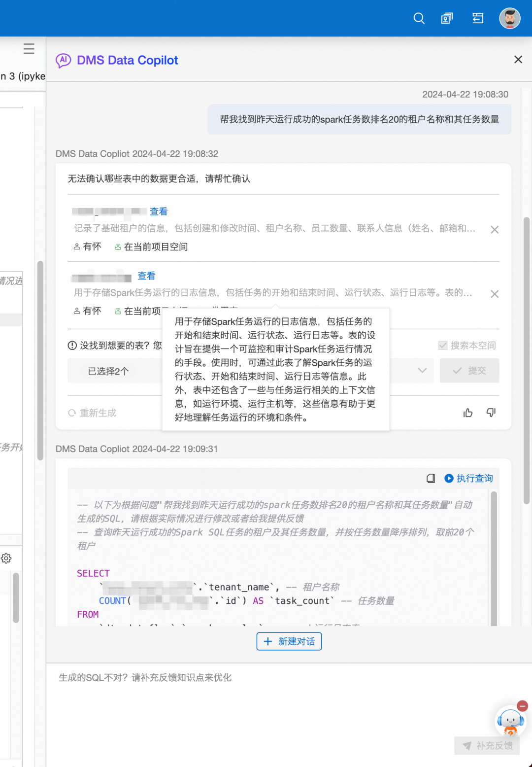Close the DMS Data Copilot panel
This screenshot has width=532, height=767.
pos(518,60)
